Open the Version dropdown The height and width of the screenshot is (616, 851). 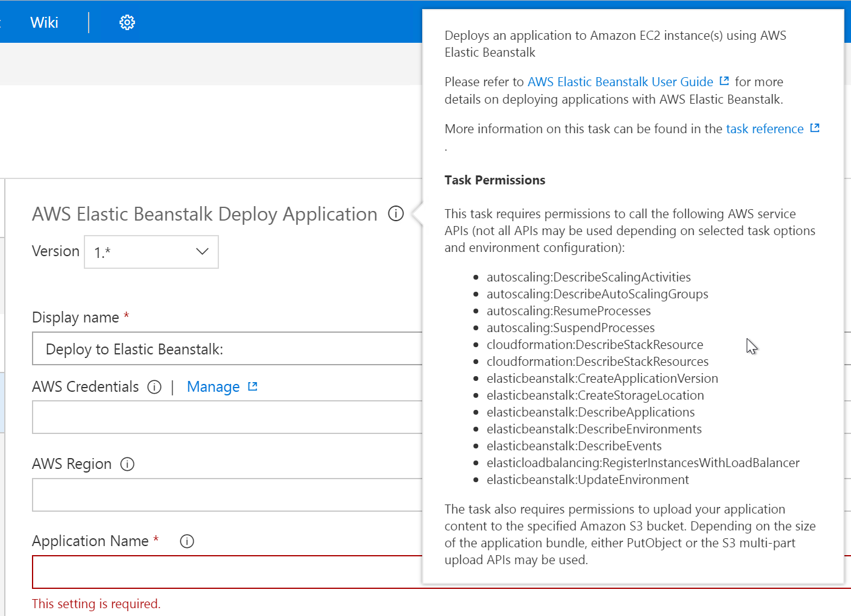201,252
